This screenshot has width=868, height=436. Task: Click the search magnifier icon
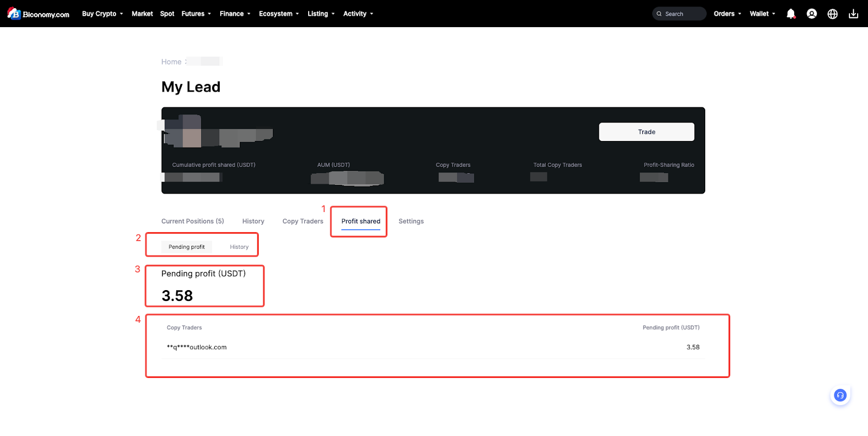tap(659, 14)
